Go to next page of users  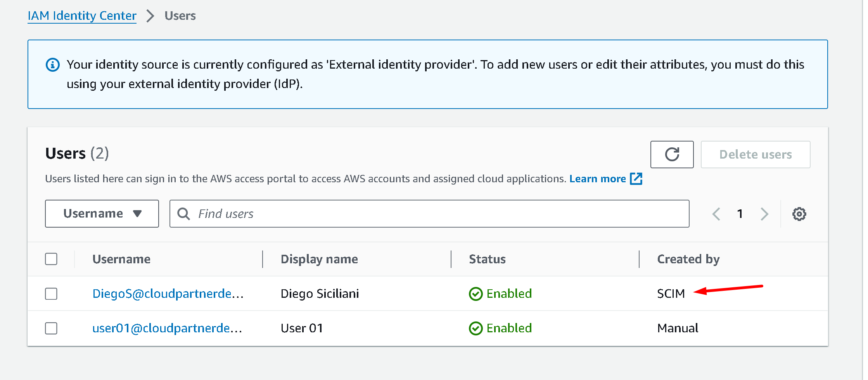(764, 214)
